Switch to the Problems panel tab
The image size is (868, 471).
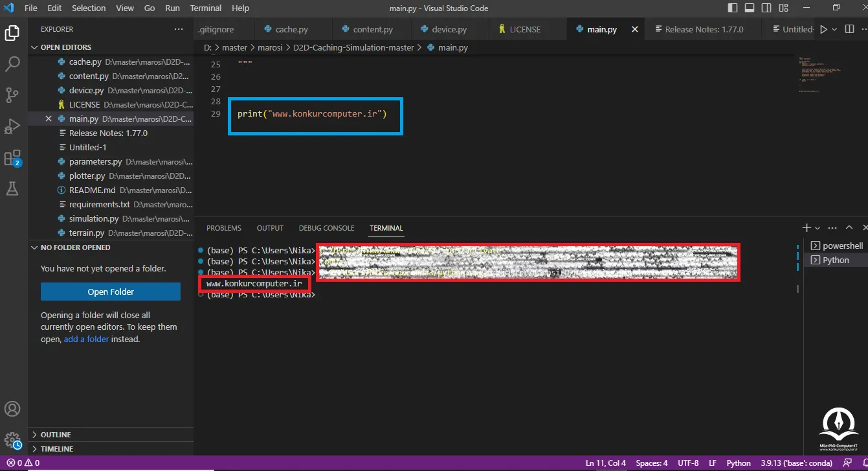tap(224, 228)
